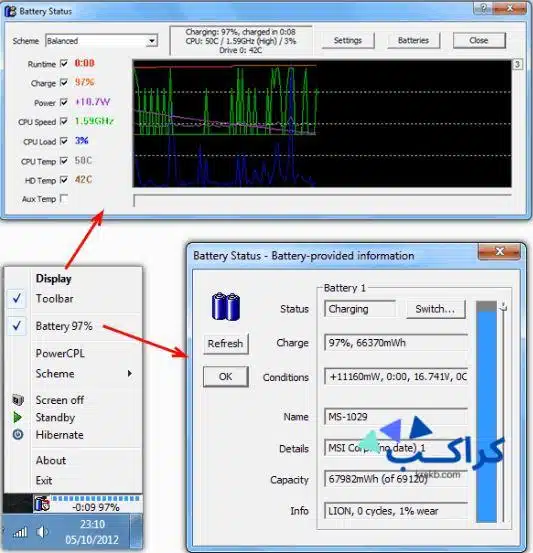533x553 pixels.
Task: Click the help question-mark title button
Action: click(483, 8)
